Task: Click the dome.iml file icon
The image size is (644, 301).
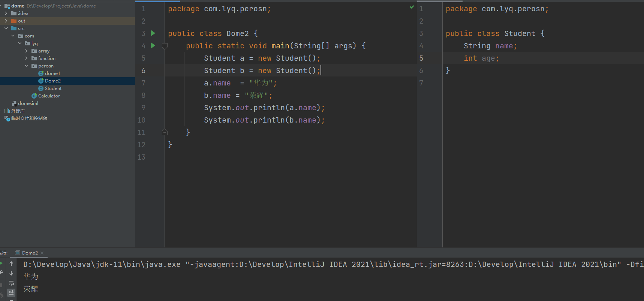Action: coord(14,103)
